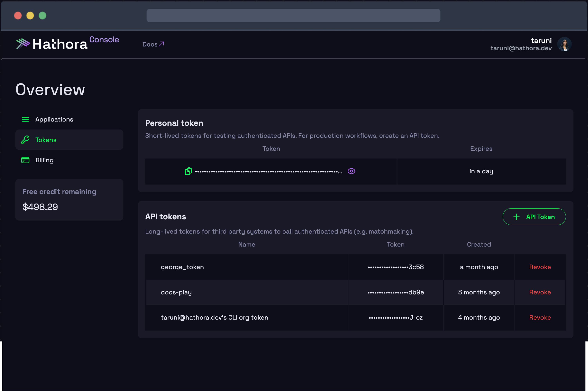Click the Free credit remaining label
The height and width of the screenshot is (391, 588).
coord(59,191)
